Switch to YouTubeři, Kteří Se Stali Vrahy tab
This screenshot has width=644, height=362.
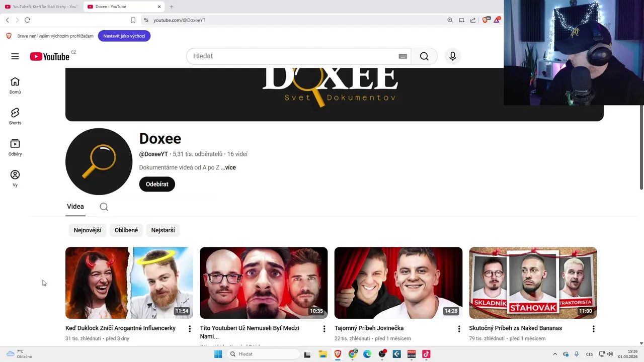(41, 7)
